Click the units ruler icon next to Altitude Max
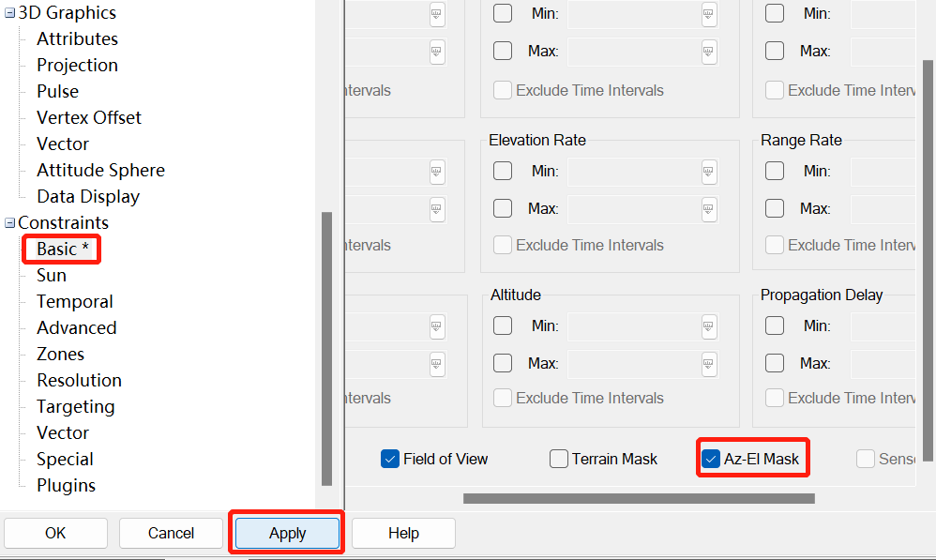Image resolution: width=936 pixels, height=560 pixels. [x=709, y=364]
